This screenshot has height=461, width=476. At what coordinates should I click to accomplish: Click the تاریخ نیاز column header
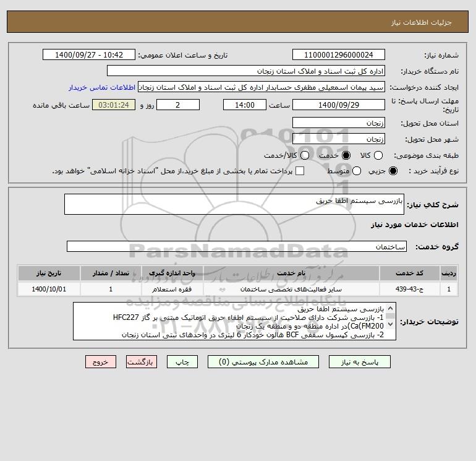tap(49, 273)
